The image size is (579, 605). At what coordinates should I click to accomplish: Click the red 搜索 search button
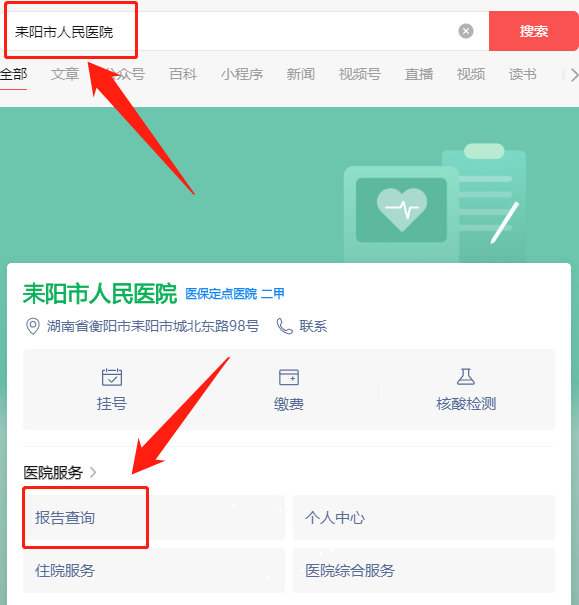pos(534,31)
